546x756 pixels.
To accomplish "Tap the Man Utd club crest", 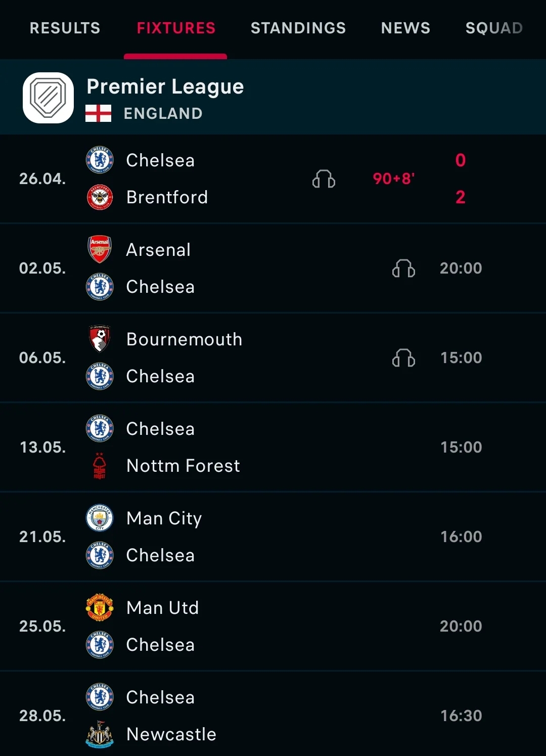I will [100, 607].
